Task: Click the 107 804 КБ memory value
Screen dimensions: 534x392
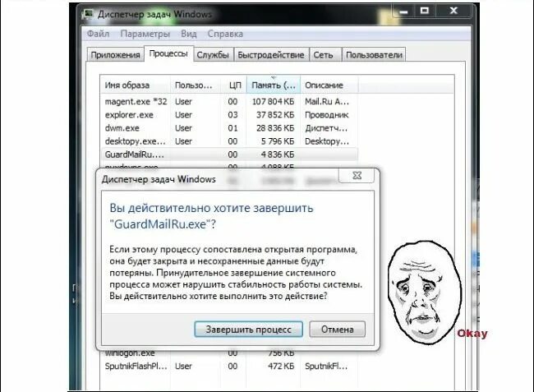Action: pyautogui.click(x=273, y=101)
